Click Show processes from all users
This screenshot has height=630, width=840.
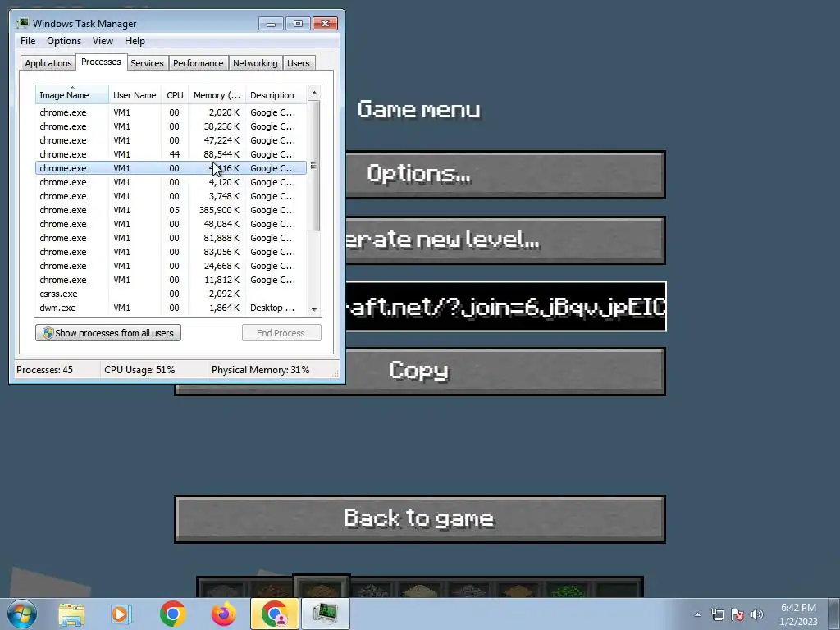tap(108, 333)
